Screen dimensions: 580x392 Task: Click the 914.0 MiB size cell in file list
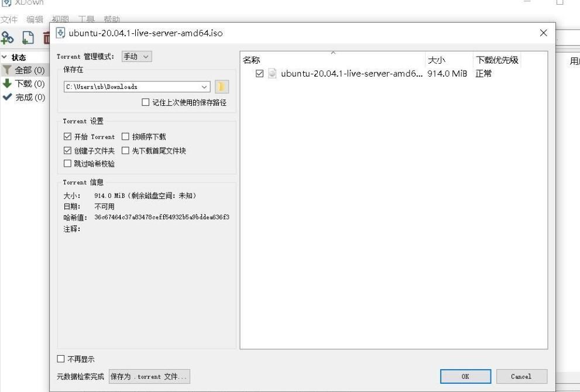[447, 73]
